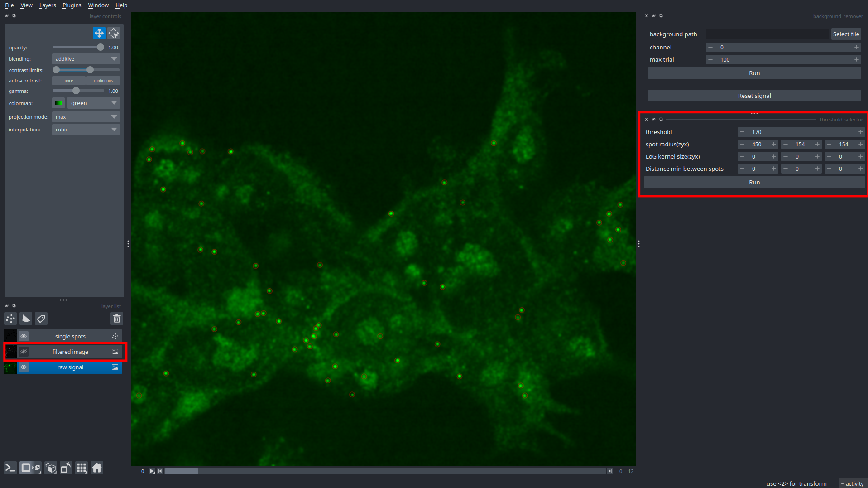Transpose displayed dimensions icon
The width and height of the screenshot is (868, 488).
(66, 468)
